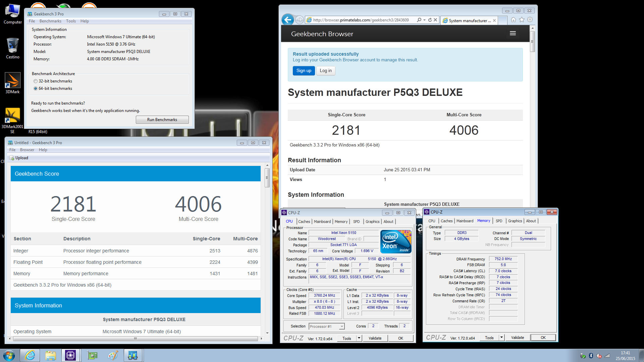Click the IE page vertical scrollbar thumb

click(532, 42)
